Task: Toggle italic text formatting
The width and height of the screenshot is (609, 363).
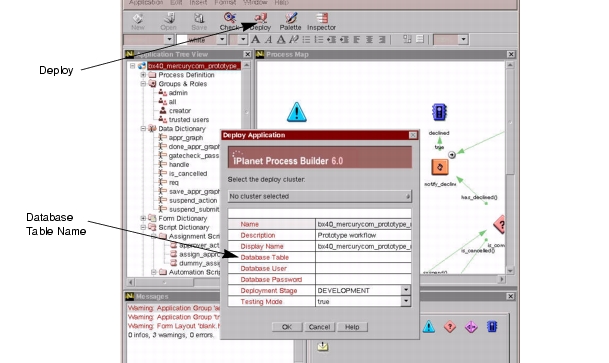Action: 268,40
